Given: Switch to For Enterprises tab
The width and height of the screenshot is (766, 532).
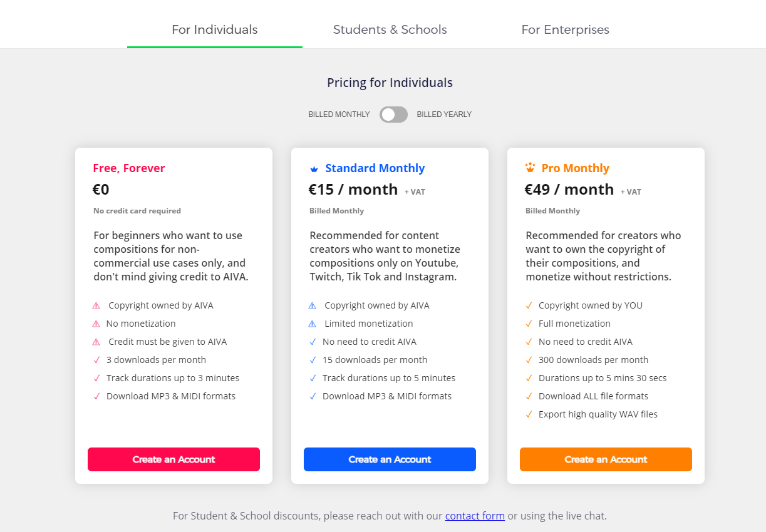Looking at the screenshot, I should pyautogui.click(x=565, y=29).
